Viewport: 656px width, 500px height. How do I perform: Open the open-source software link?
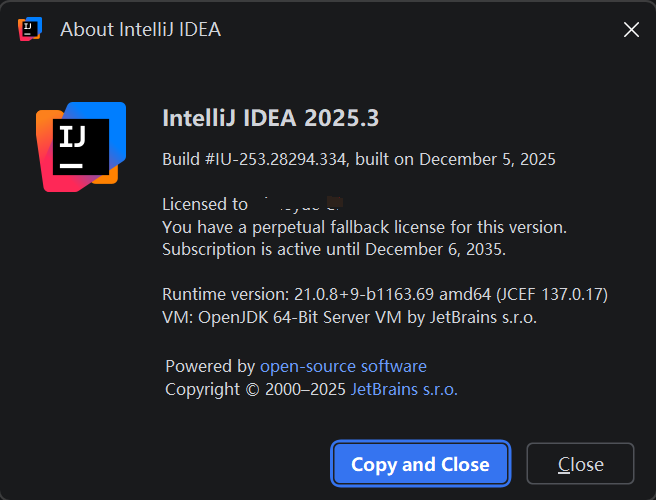343,367
